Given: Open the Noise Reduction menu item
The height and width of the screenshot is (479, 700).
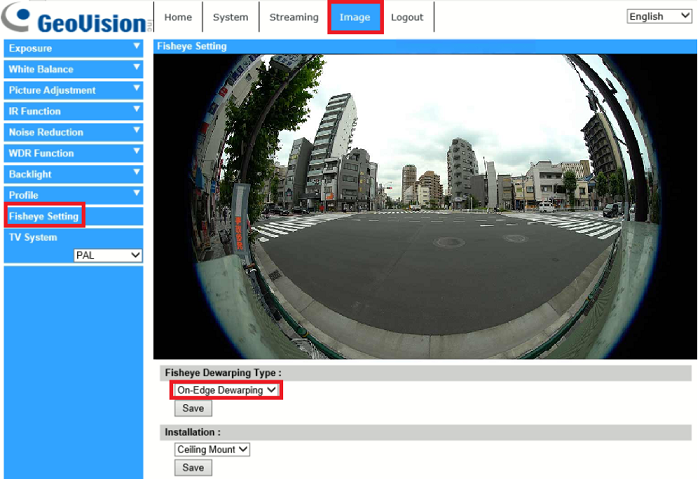Looking at the screenshot, I should click(x=73, y=132).
